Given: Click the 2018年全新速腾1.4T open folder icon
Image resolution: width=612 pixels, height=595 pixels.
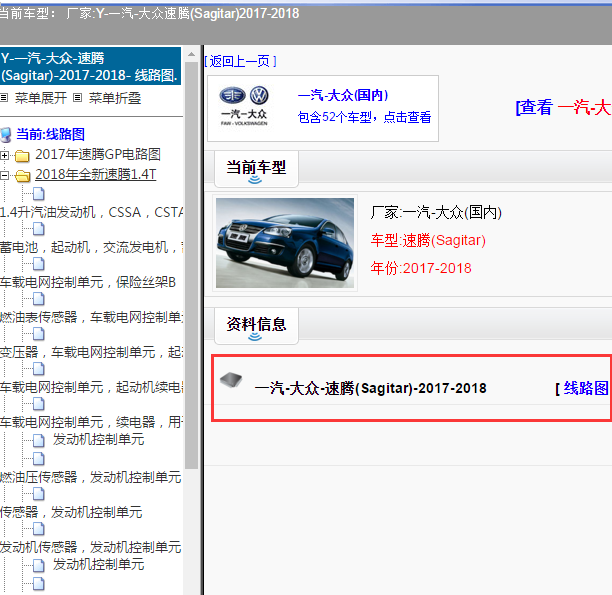Looking at the screenshot, I should (x=22, y=176).
